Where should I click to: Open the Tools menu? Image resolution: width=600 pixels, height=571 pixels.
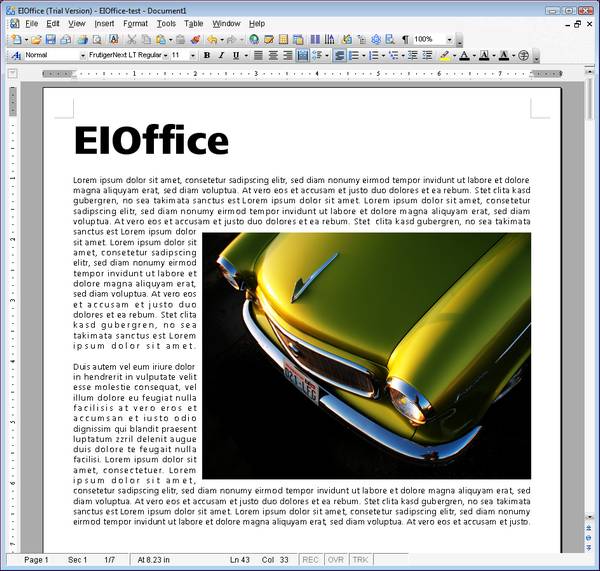pos(166,24)
